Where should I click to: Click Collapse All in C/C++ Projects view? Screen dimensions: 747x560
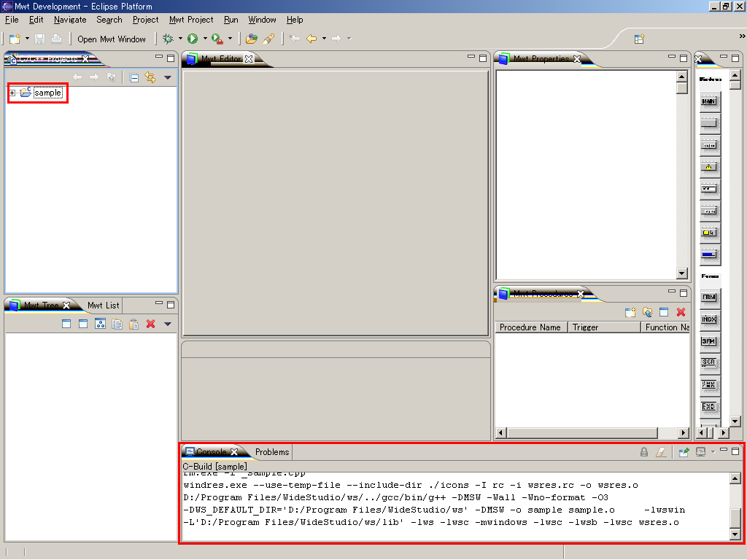tap(134, 77)
